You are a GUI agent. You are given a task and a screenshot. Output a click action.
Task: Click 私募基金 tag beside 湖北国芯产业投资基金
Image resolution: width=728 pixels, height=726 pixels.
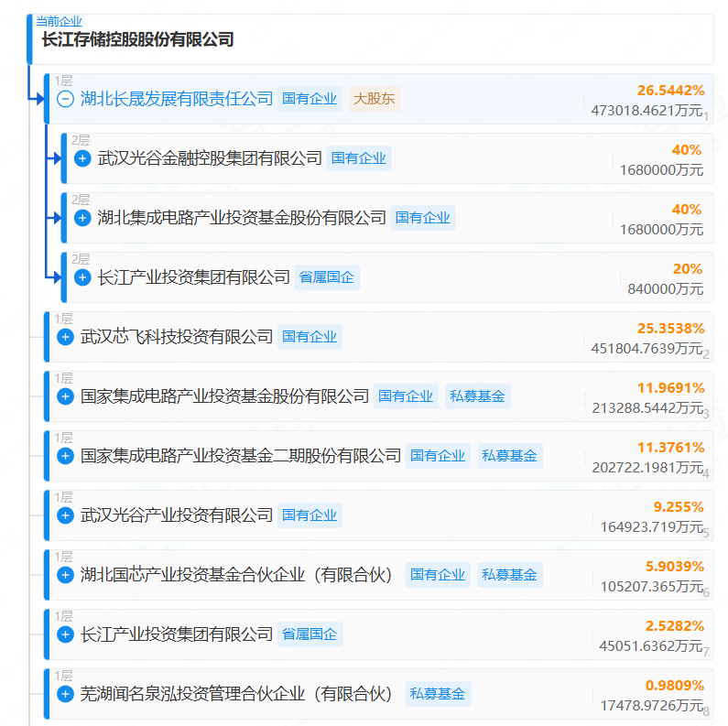[510, 575]
